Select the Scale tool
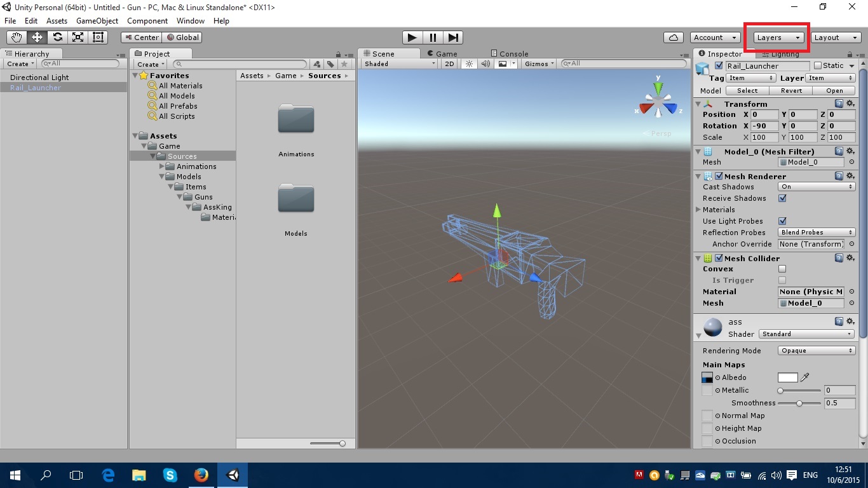Screen dimensions: 868x488 pos(78,37)
